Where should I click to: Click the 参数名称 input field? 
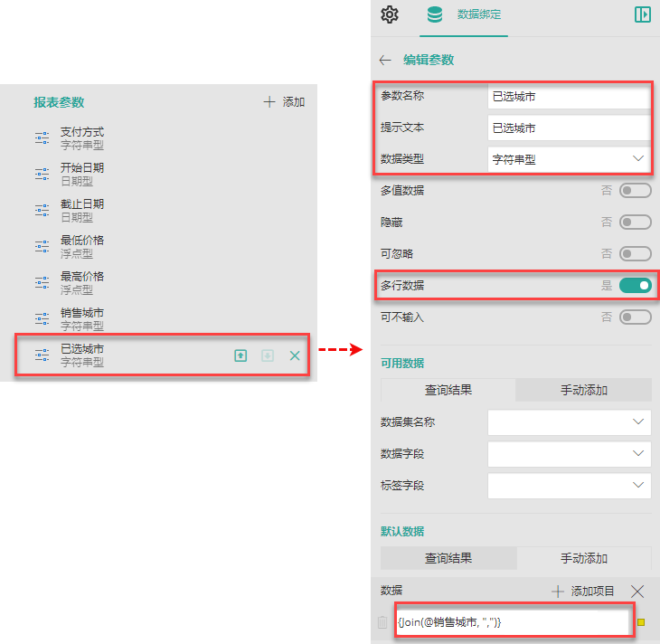[569, 97]
